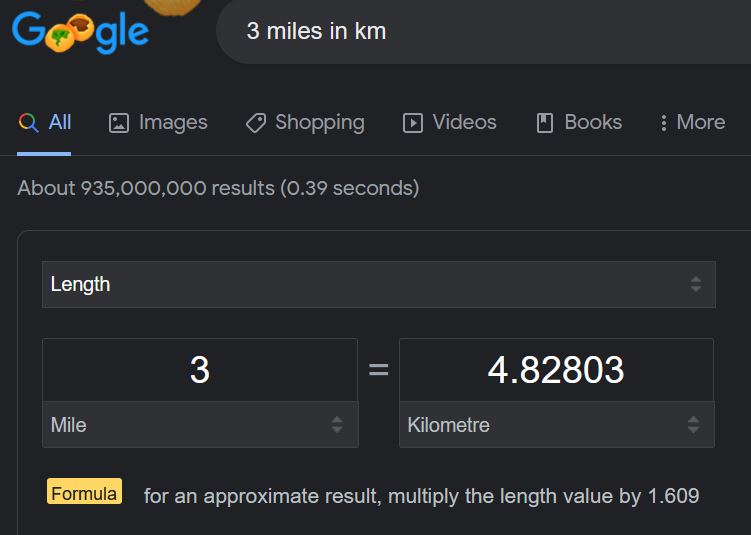
Task: Click the search box with query text
Action: tap(480, 31)
